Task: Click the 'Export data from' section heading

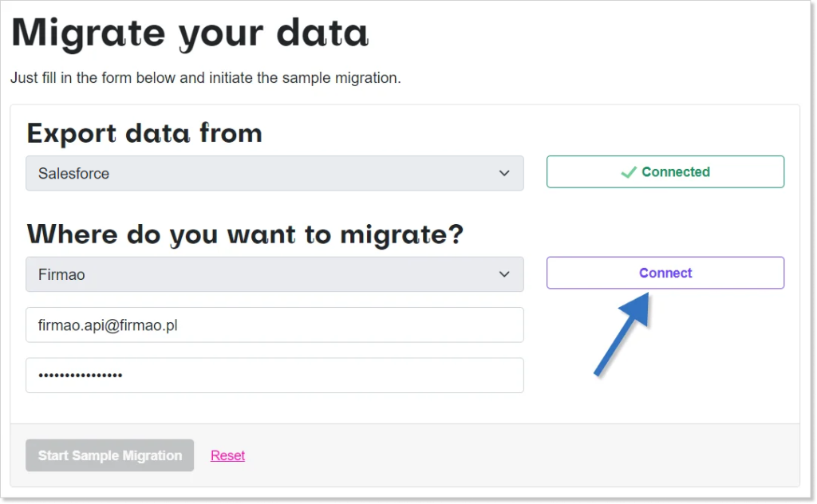Action: pos(144,133)
